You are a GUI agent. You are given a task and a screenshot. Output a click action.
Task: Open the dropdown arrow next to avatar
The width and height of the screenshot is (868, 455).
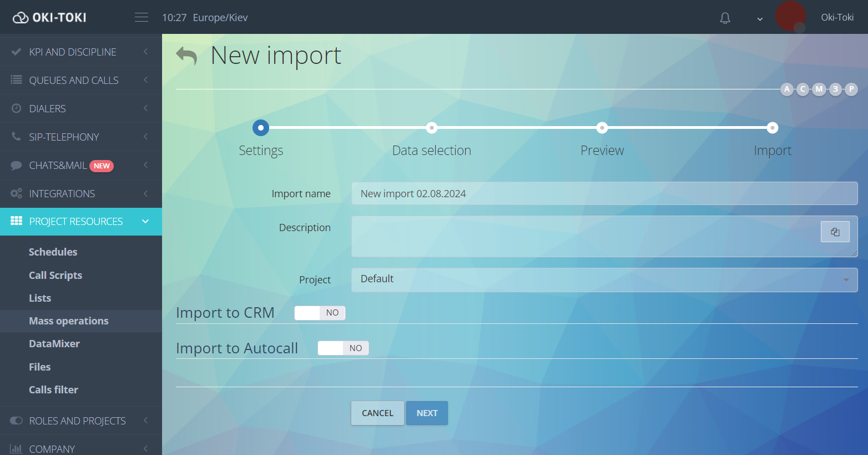(760, 19)
